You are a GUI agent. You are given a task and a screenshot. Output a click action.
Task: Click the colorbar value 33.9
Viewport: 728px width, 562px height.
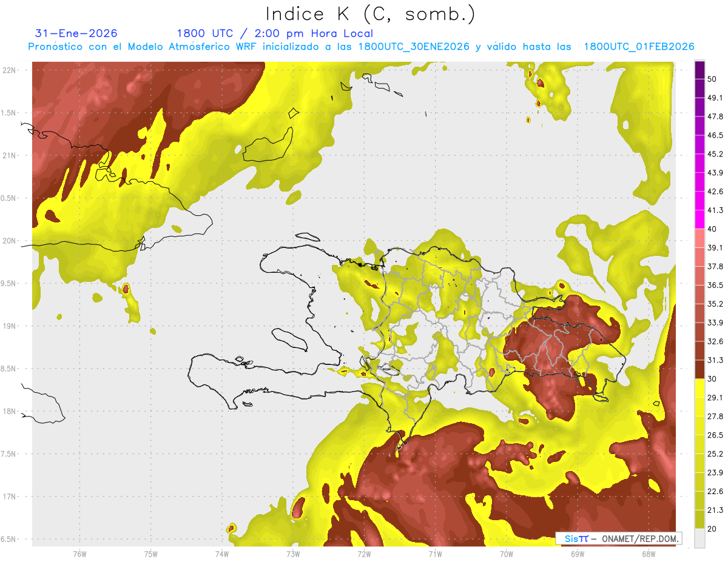[x=715, y=323]
